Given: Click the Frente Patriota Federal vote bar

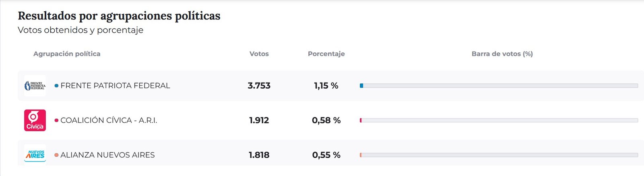Looking at the screenshot, I should [499, 85].
